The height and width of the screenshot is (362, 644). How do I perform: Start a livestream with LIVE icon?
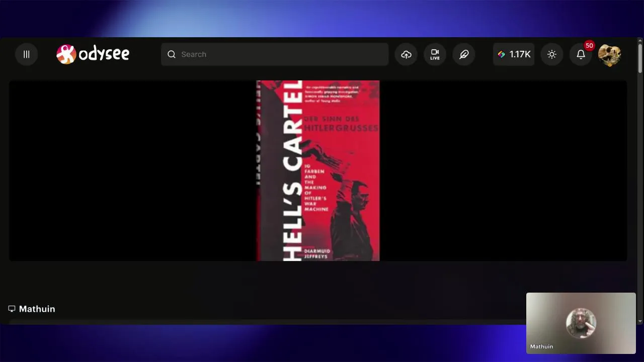pyautogui.click(x=435, y=54)
